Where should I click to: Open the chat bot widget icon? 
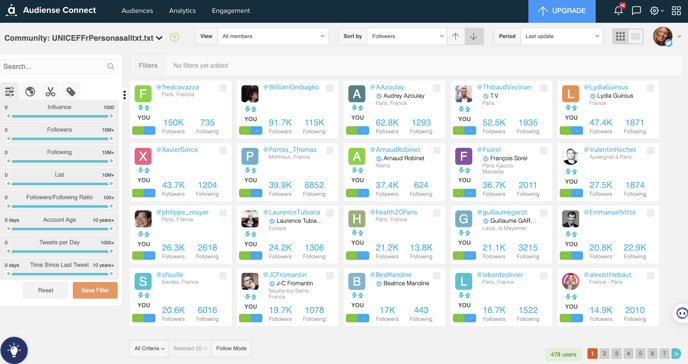point(681,313)
